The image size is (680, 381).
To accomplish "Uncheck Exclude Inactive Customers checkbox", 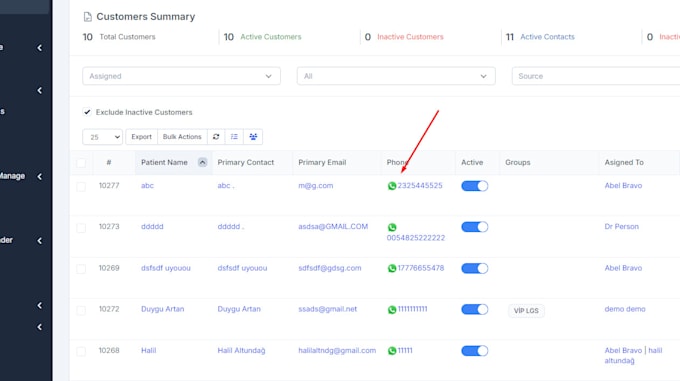I will point(87,112).
